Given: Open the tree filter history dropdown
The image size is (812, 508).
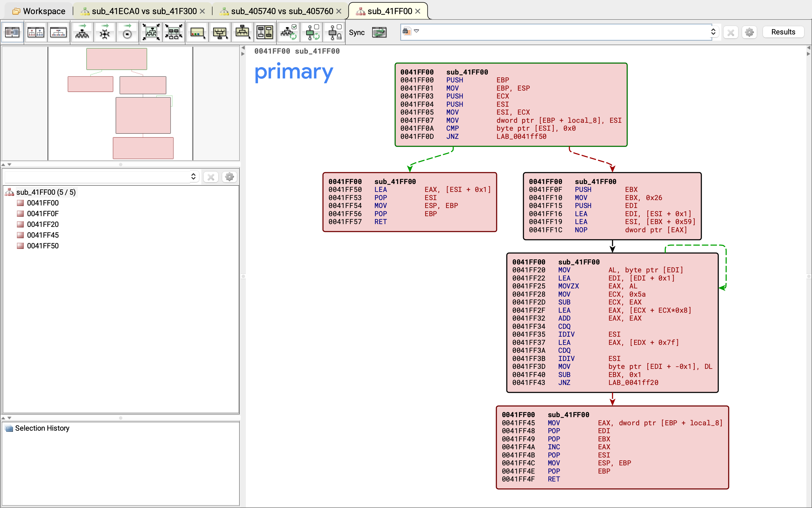Looking at the screenshot, I should pyautogui.click(x=193, y=177).
